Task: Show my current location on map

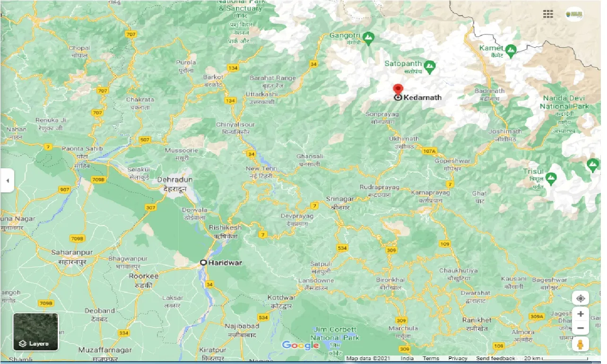Action: [x=580, y=298]
